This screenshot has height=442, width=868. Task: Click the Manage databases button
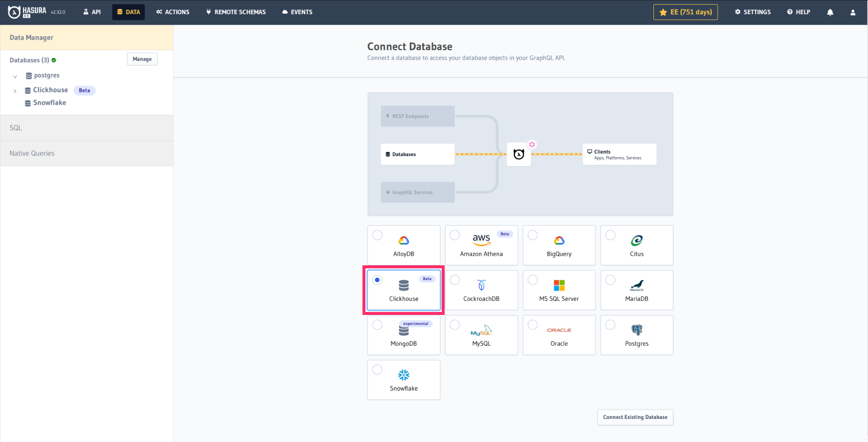tap(142, 59)
